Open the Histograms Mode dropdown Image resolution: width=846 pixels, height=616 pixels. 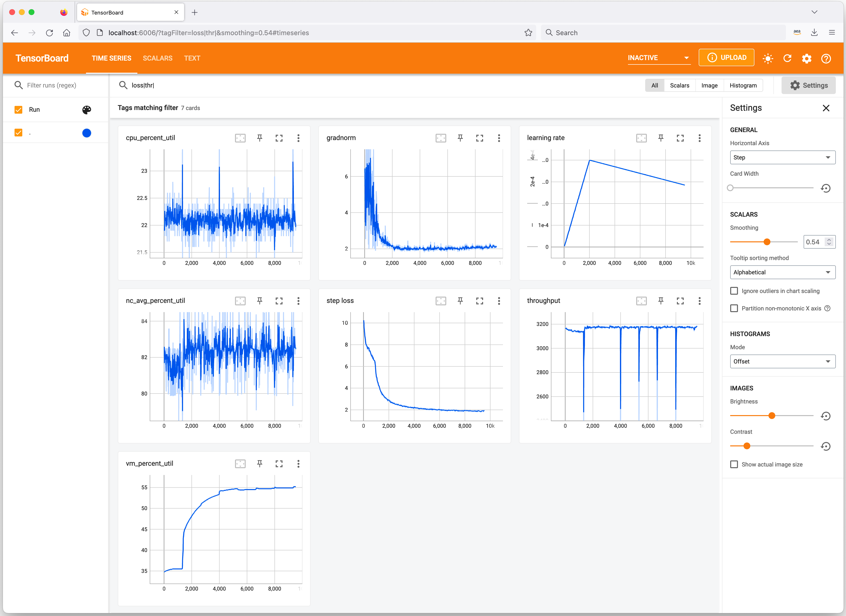(x=782, y=361)
